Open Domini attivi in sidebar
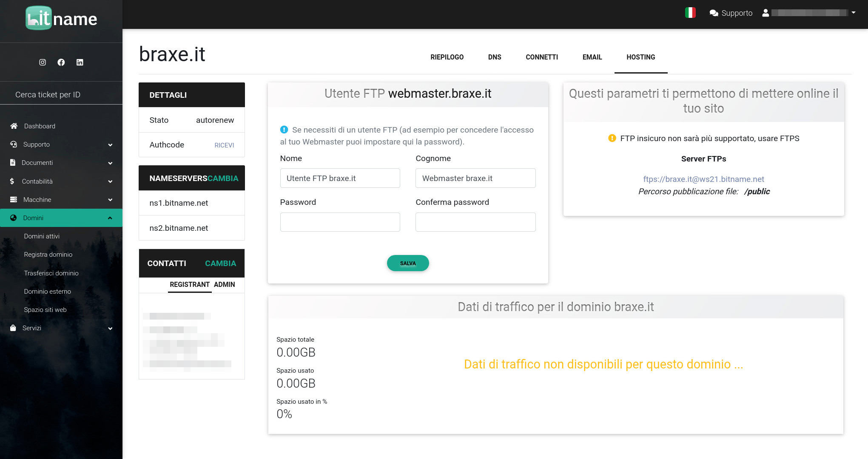Screen dimensions: 868x459 coord(42,236)
